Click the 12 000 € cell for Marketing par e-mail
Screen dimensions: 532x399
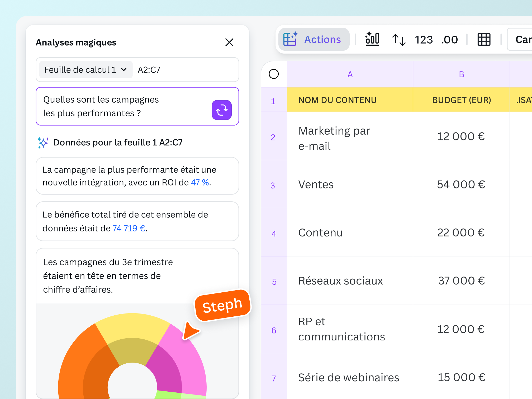click(461, 136)
